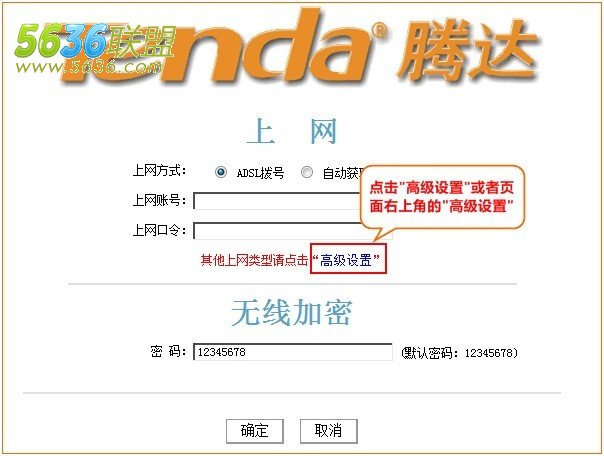The height and width of the screenshot is (456, 604).
Task: Click the www.5636.com watermark URL
Action: click(x=88, y=67)
